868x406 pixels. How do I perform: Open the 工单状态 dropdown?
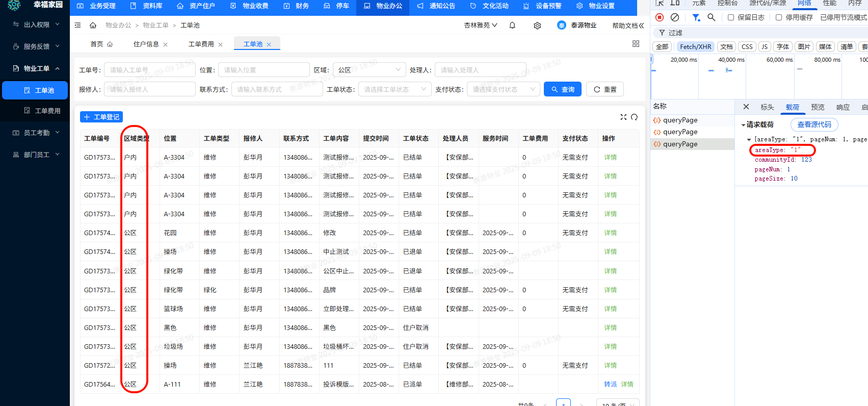[394, 89]
